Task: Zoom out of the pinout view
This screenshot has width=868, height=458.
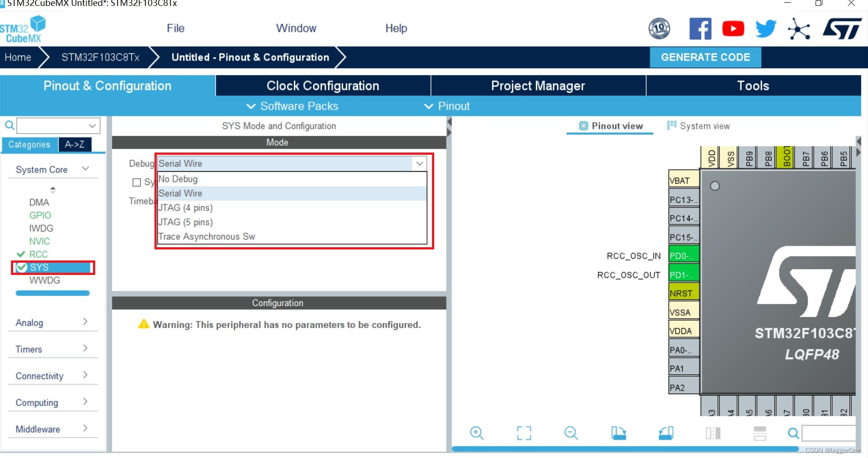Action: coord(571,433)
